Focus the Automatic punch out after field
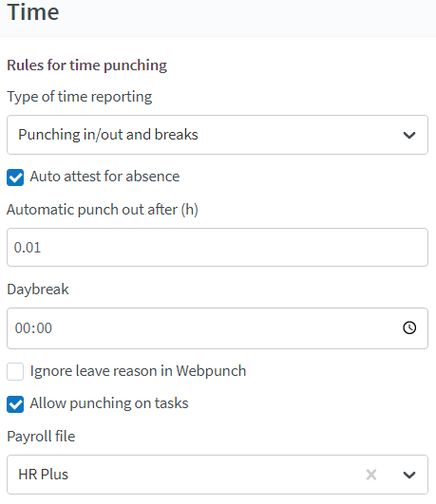Viewport: 436px width, 504px height. click(218, 247)
